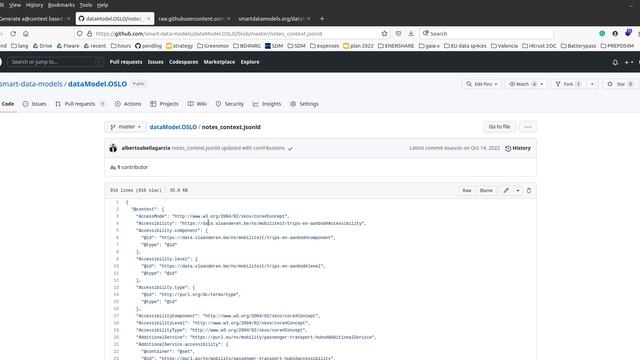Viewport: 640px width, 360px height.
Task: Open GitHub notifications bell
Action: coord(615,62)
